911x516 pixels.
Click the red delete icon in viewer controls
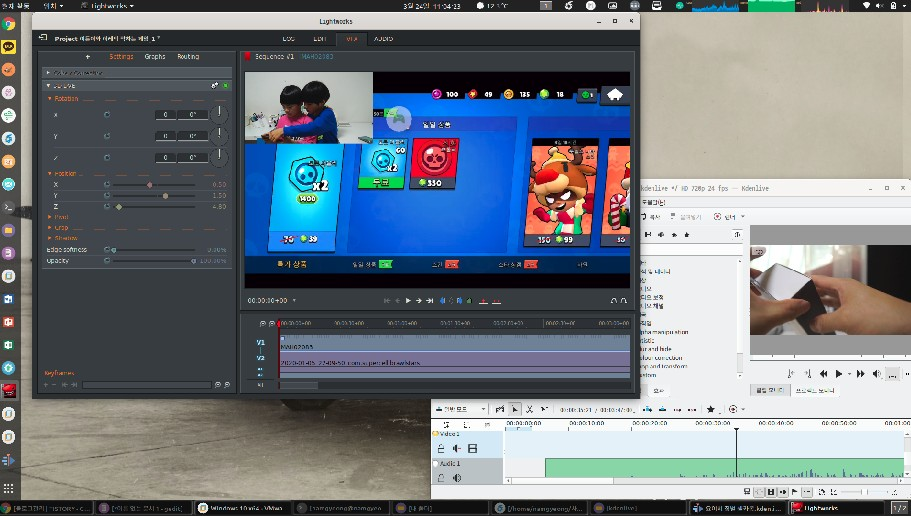pyautogui.click(x=496, y=300)
